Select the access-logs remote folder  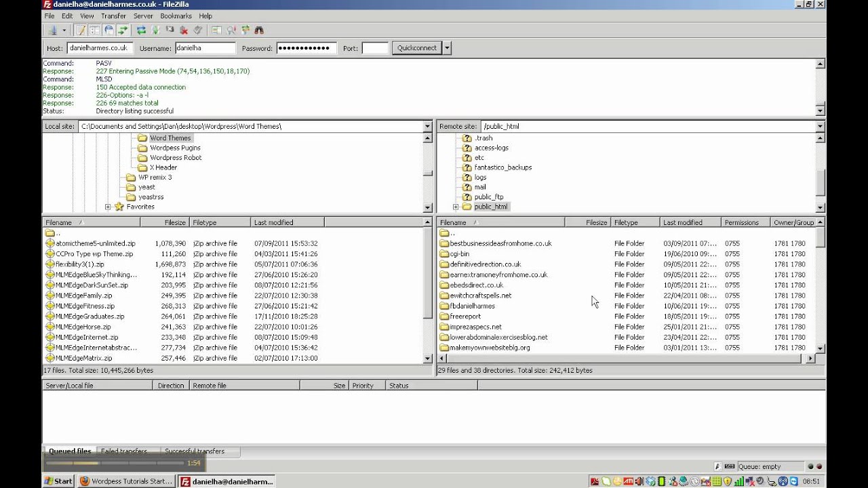pos(491,148)
